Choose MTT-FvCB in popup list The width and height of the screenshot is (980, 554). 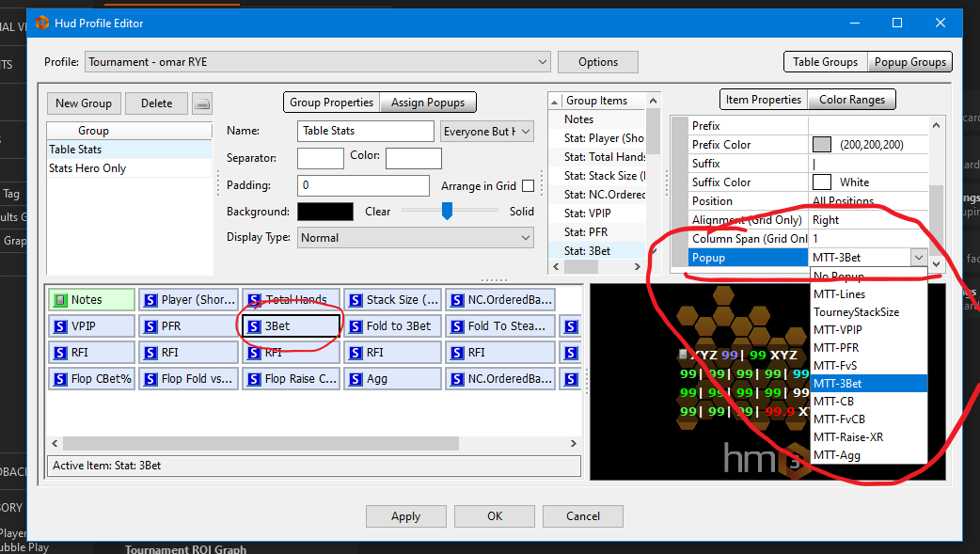coord(869,419)
